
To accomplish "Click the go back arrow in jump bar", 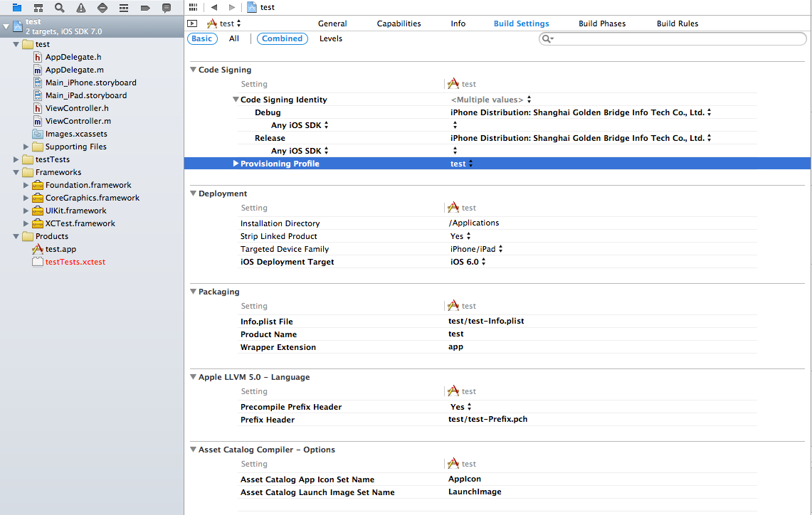I will pyautogui.click(x=213, y=7).
